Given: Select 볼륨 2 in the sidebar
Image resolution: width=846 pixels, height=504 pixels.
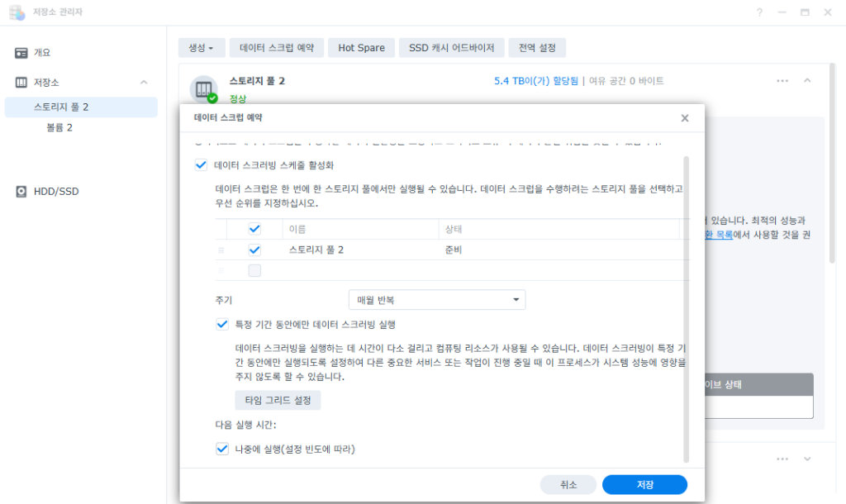Looking at the screenshot, I should [x=59, y=128].
